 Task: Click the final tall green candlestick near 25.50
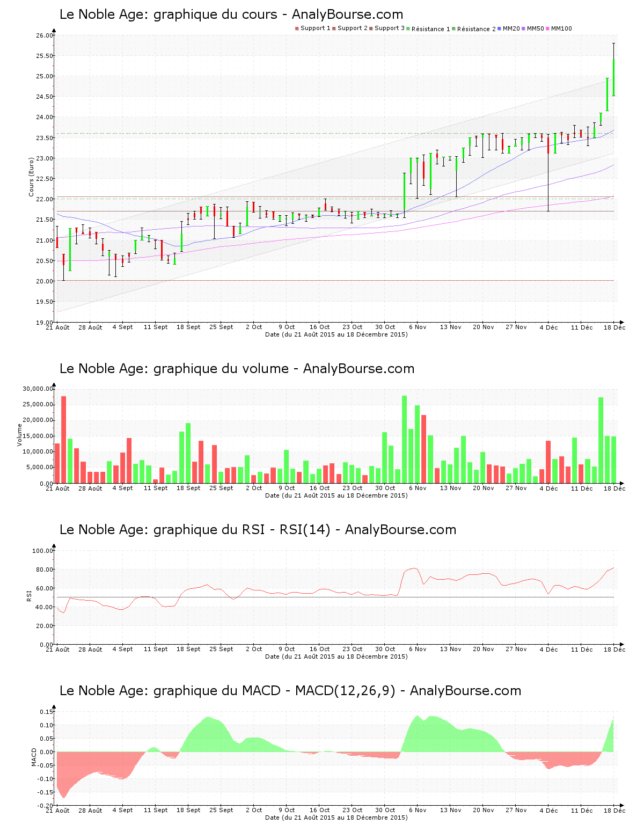pos(613,70)
